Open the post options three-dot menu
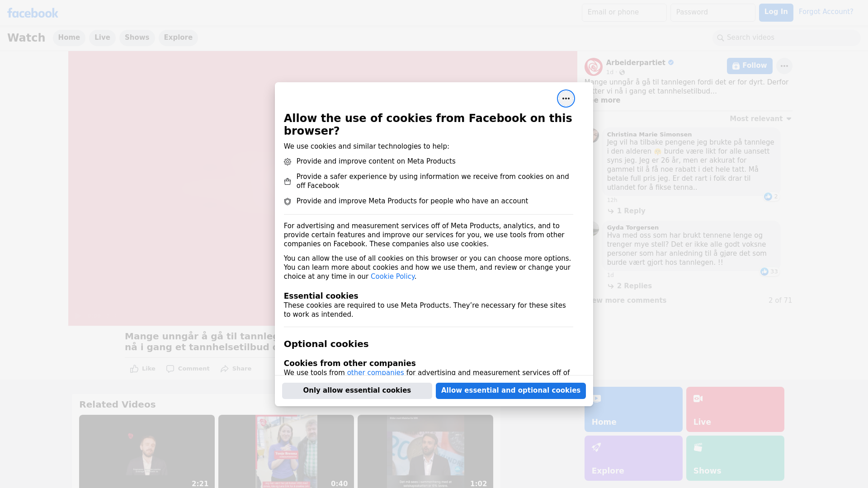The image size is (868, 488). [x=784, y=66]
